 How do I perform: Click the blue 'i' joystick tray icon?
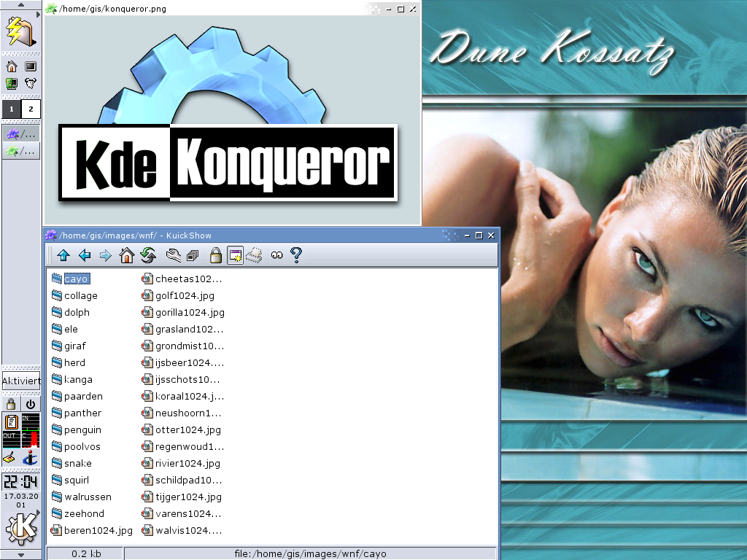[30, 458]
